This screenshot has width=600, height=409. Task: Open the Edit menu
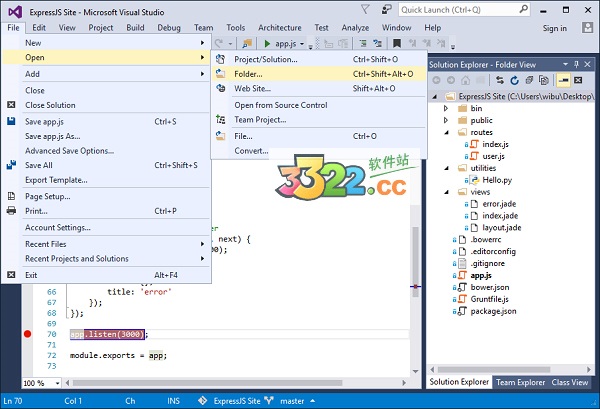(x=39, y=28)
